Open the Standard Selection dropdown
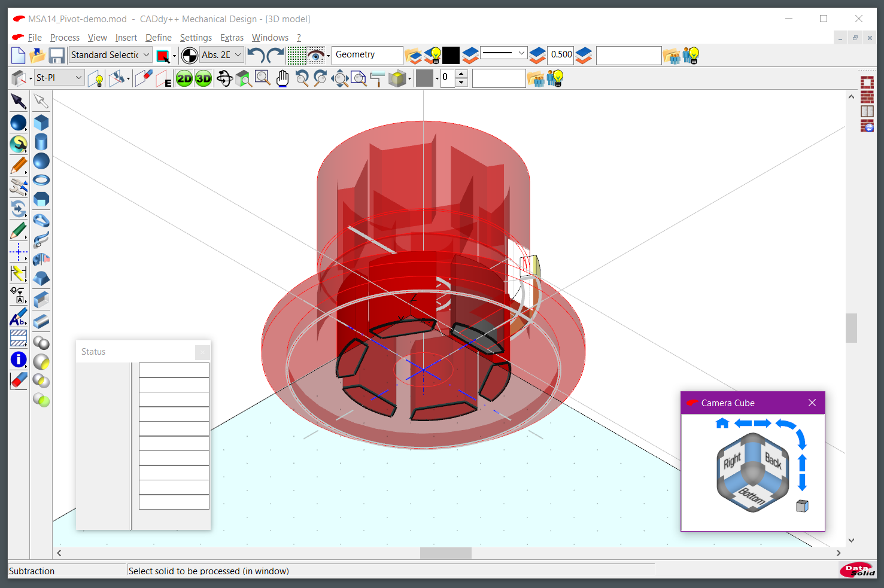The image size is (884, 588). pyautogui.click(x=111, y=55)
